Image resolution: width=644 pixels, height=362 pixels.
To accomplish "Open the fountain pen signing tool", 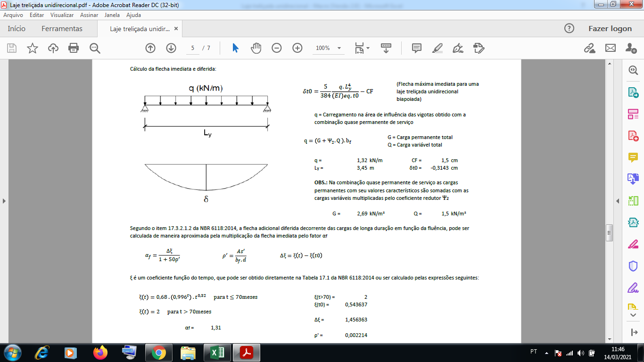I will coord(458,48).
